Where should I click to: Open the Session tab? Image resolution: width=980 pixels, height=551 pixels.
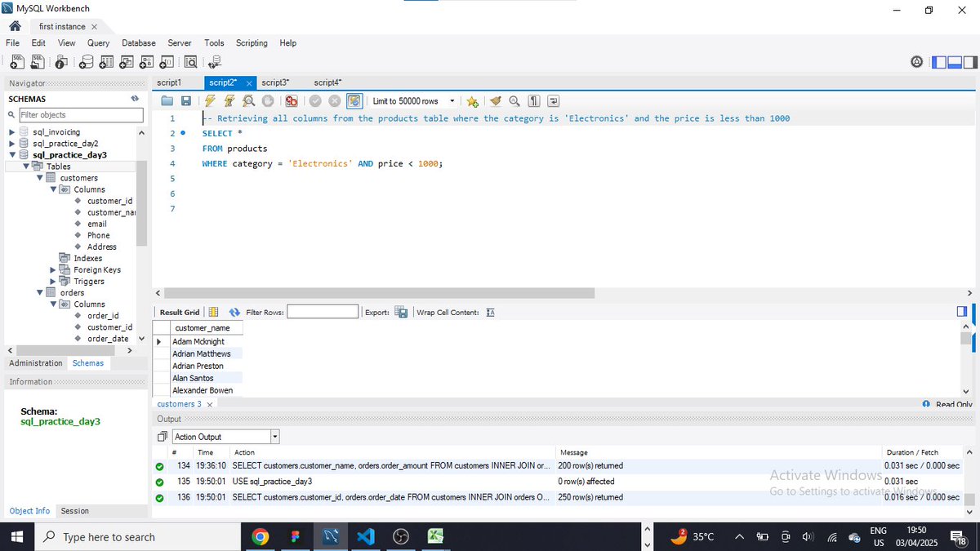point(74,511)
